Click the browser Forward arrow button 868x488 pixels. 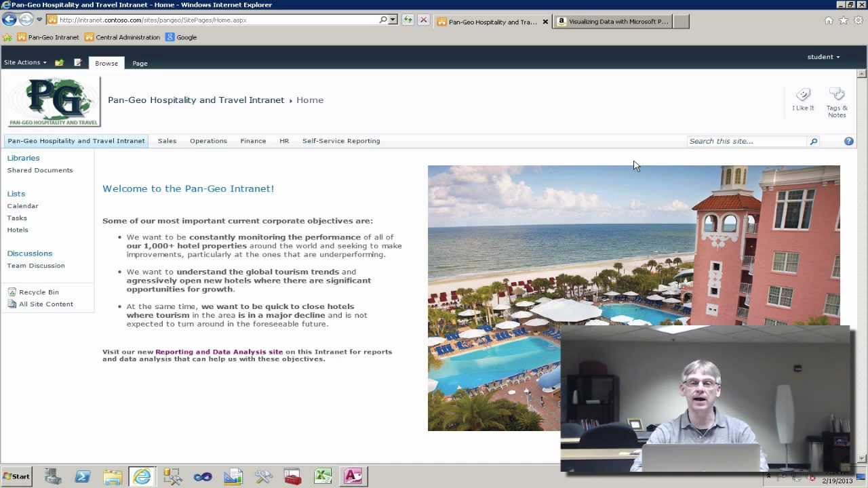click(26, 20)
